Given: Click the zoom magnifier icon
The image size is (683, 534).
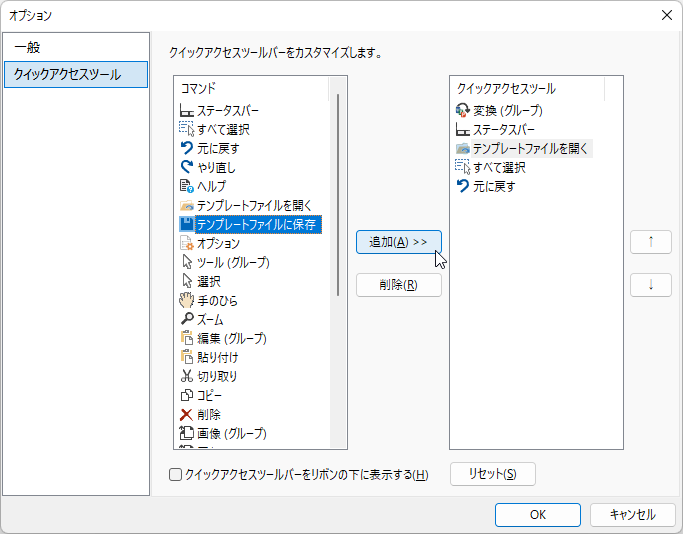Looking at the screenshot, I should [x=186, y=319].
